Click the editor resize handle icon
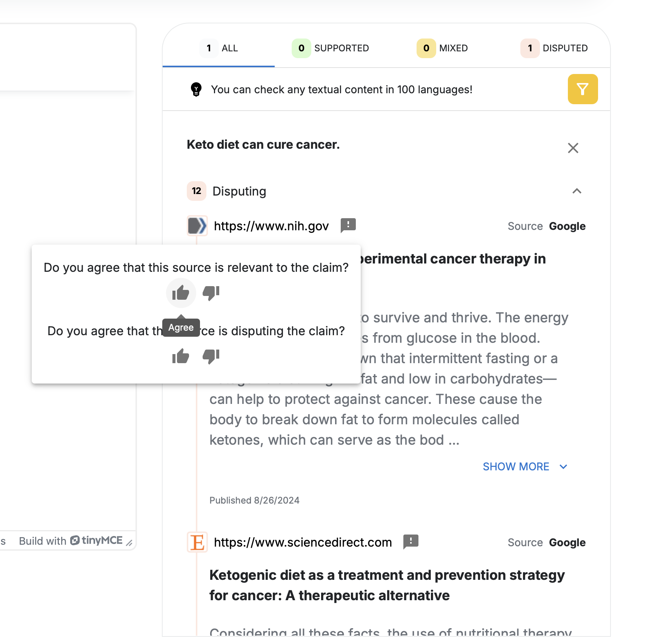The width and height of the screenshot is (649, 644). pyautogui.click(x=129, y=542)
